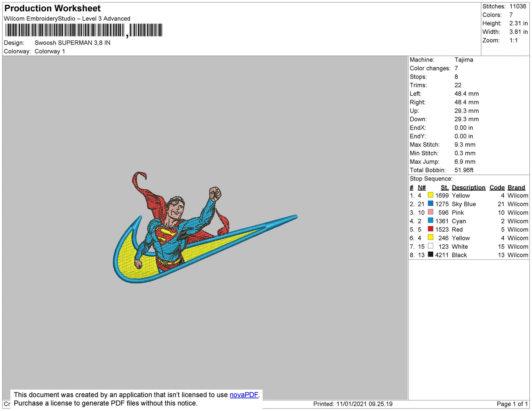Image resolution: width=532 pixels, height=411 pixels.
Task: Select the Black thread color swatch
Action: click(x=430, y=254)
